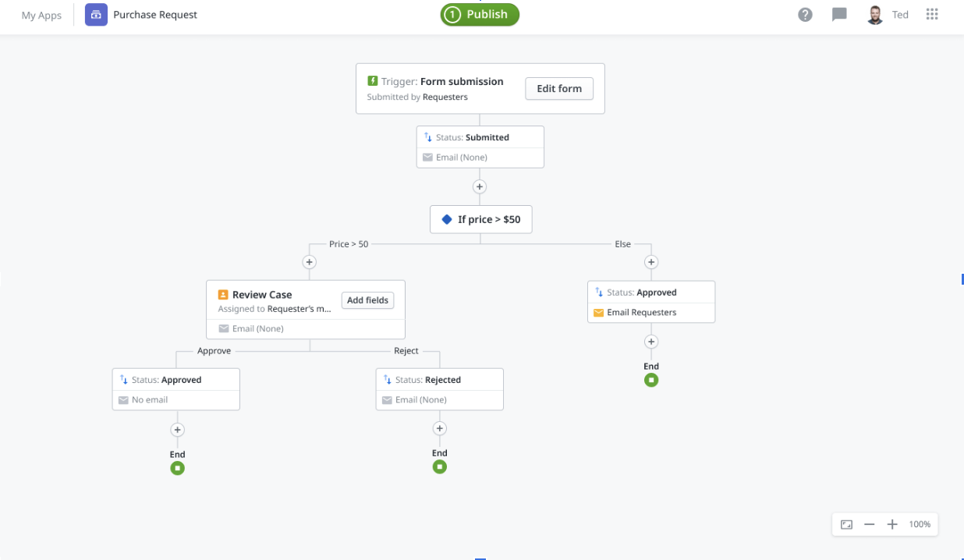Zoom out with the minus icon
Viewport: 964px width, 560px height.
point(869,525)
